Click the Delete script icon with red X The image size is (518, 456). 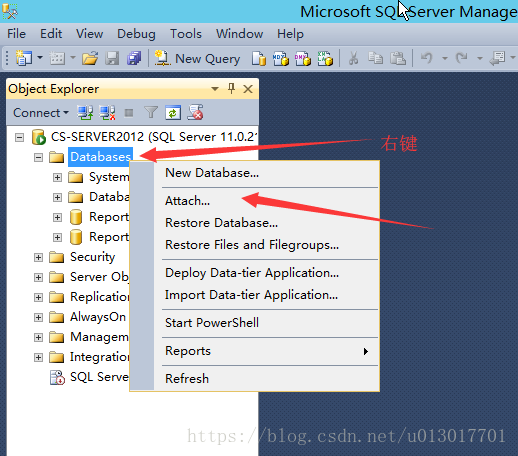pos(195,112)
